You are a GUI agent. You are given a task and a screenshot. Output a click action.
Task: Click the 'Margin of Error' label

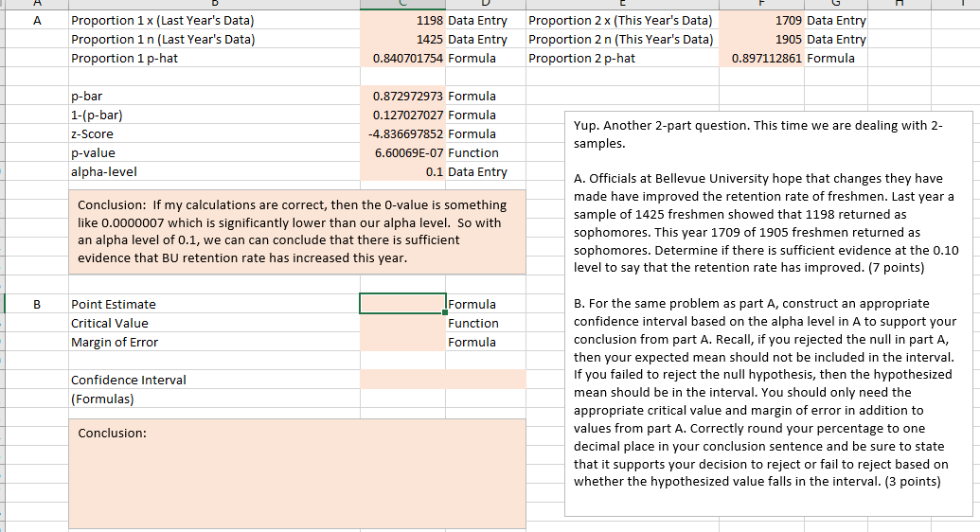tap(115, 342)
